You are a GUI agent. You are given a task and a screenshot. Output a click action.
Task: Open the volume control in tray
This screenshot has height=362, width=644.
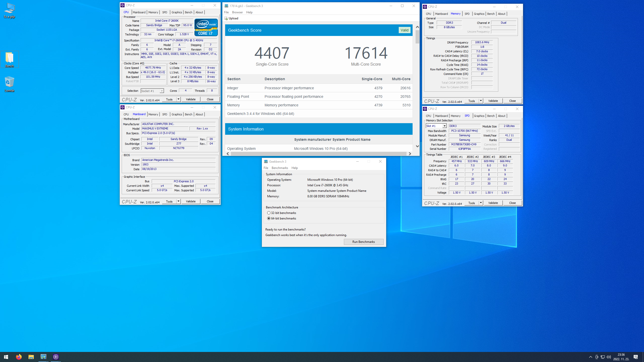coord(609,357)
